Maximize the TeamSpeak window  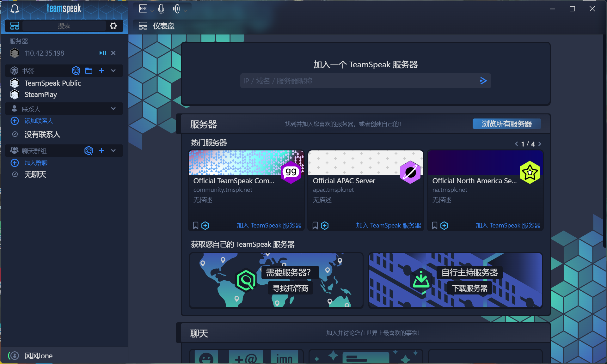tap(572, 9)
